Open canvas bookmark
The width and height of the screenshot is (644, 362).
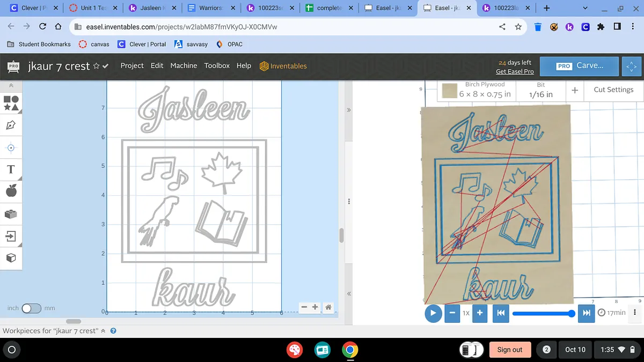pyautogui.click(x=94, y=44)
